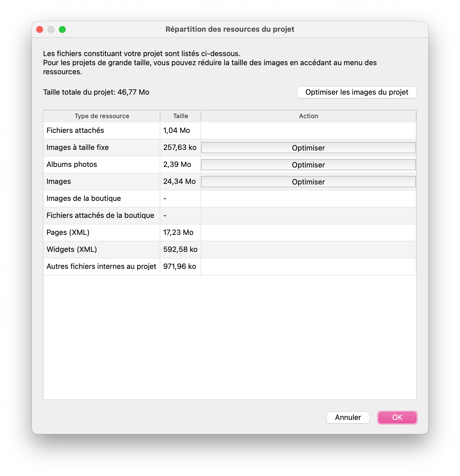Select Fichiers attachés de la boutique row
This screenshot has width=460, height=476.
[100, 216]
